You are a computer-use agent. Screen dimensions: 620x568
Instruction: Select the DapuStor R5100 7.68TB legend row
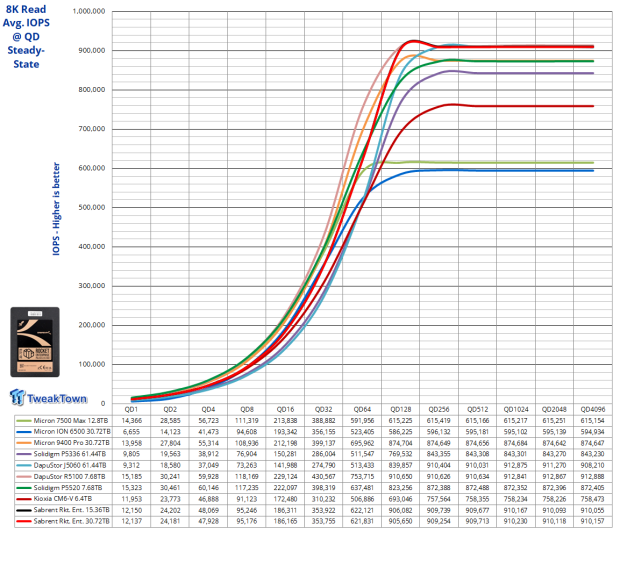(x=64, y=477)
